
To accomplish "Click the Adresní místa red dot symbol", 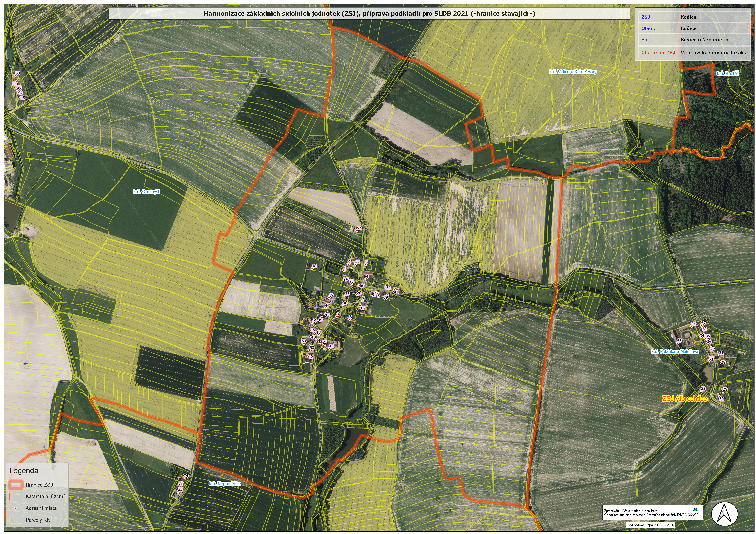I will click(x=16, y=508).
